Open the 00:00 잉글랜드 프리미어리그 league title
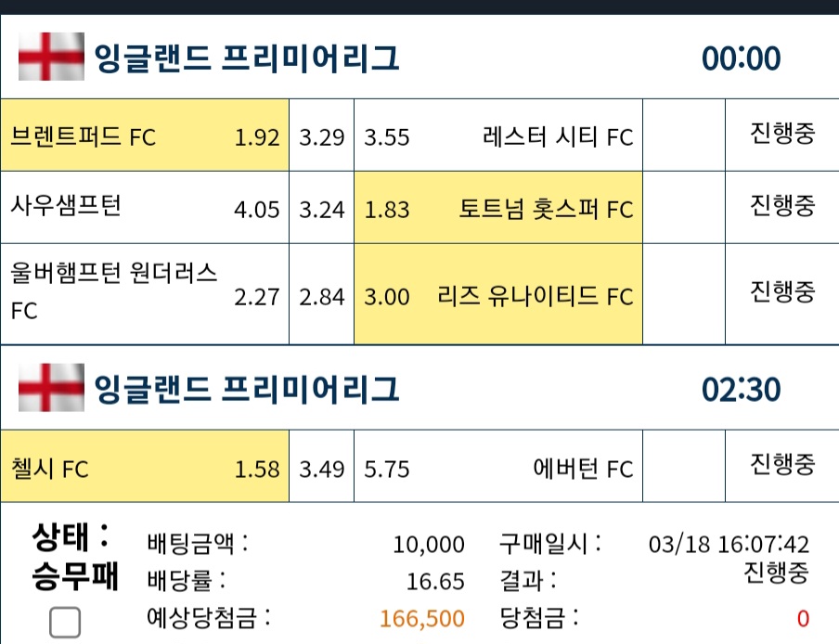Viewport: 839px width, 644px height. (246, 58)
